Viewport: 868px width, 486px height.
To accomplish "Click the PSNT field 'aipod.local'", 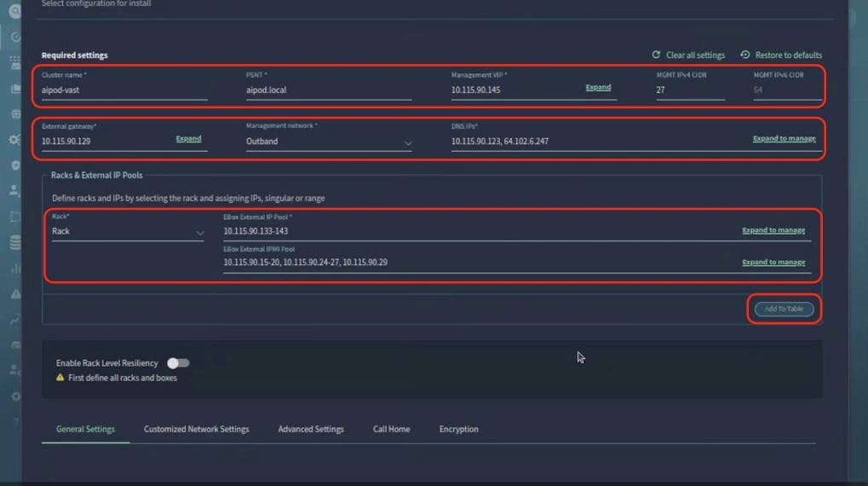I will pyautogui.click(x=329, y=90).
